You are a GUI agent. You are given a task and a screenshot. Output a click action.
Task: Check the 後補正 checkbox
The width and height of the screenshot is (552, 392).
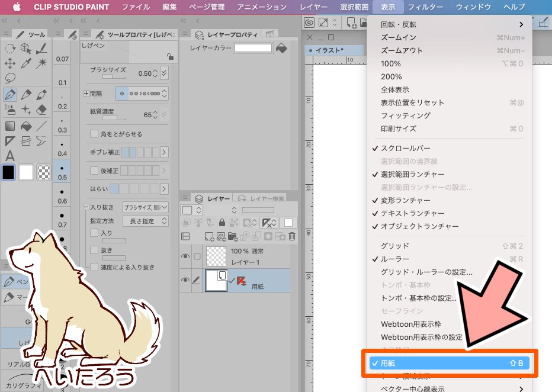pos(94,171)
